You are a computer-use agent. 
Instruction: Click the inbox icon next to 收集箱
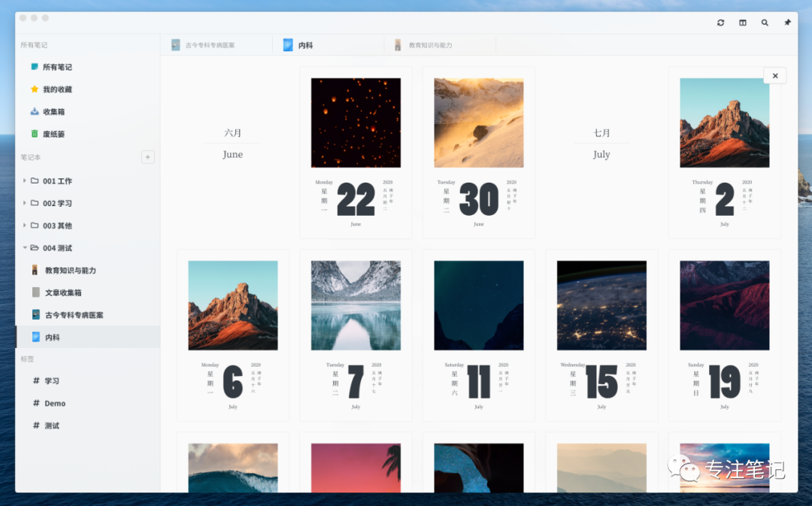tap(34, 111)
